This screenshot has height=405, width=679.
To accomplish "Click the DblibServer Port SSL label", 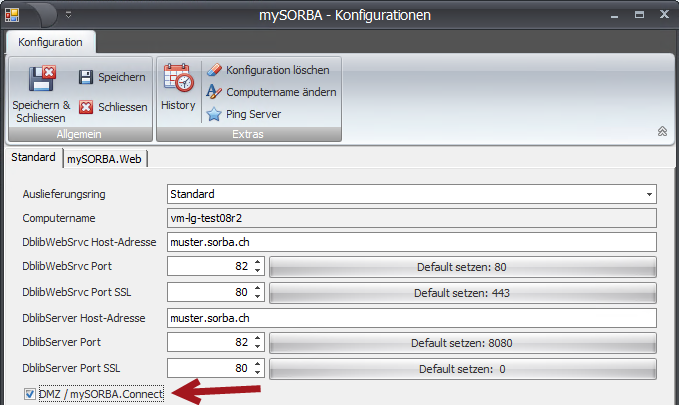I will pyautogui.click(x=71, y=368).
